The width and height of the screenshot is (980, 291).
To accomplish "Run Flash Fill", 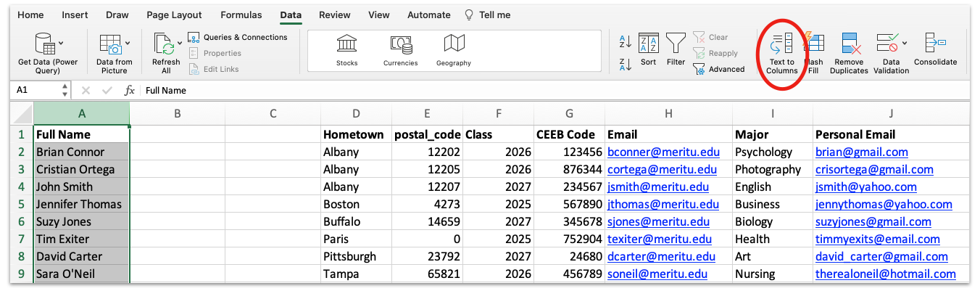I will click(814, 54).
